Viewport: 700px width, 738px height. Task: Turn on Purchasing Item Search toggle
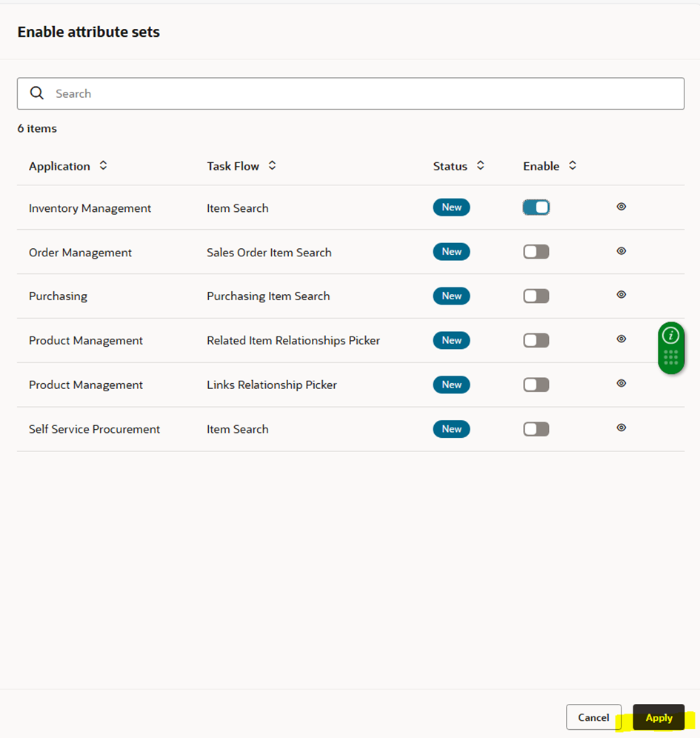[x=536, y=296]
